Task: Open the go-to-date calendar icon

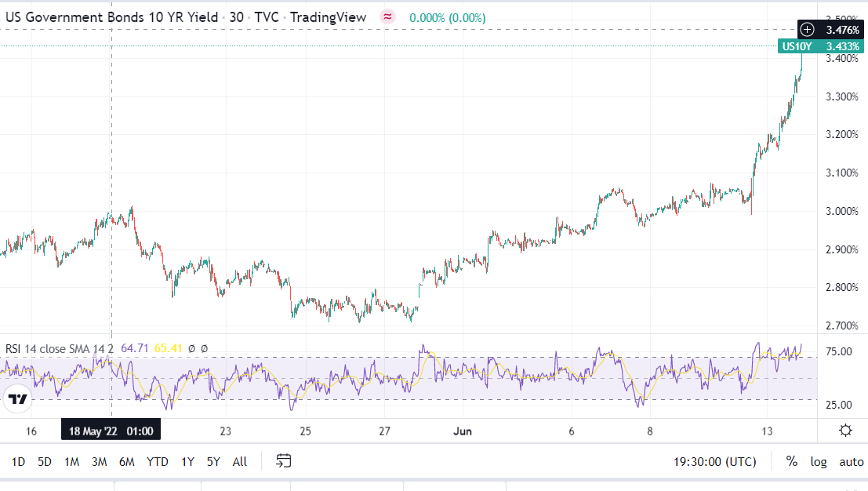Action: click(x=284, y=461)
